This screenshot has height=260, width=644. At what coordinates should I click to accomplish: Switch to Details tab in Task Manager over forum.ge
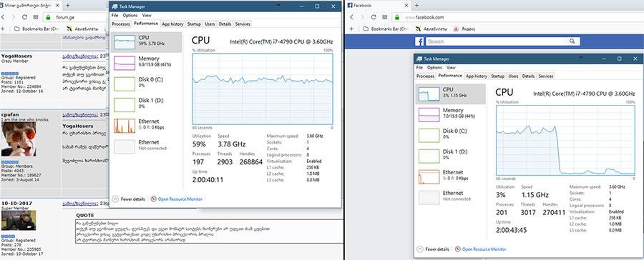pyautogui.click(x=225, y=24)
